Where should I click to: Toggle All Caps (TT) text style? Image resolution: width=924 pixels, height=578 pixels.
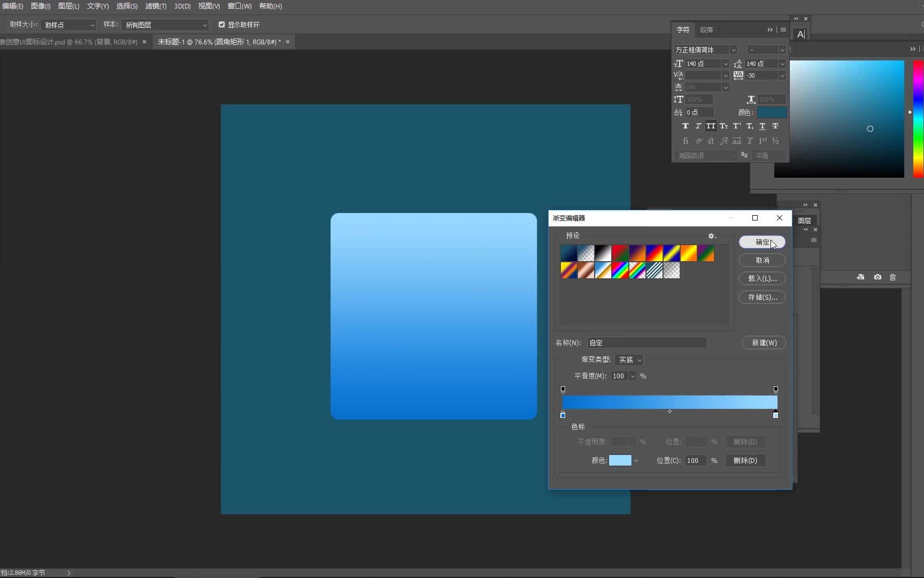pos(711,126)
